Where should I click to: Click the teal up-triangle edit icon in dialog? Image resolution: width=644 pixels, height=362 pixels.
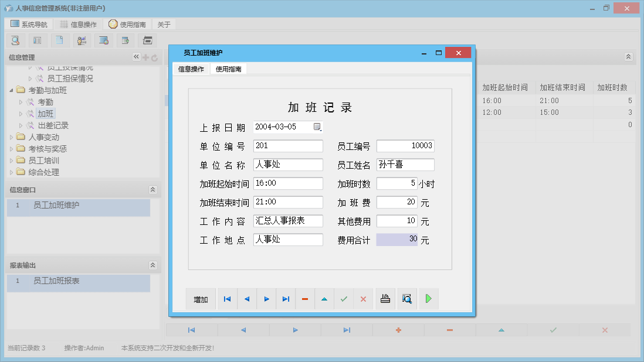324,299
